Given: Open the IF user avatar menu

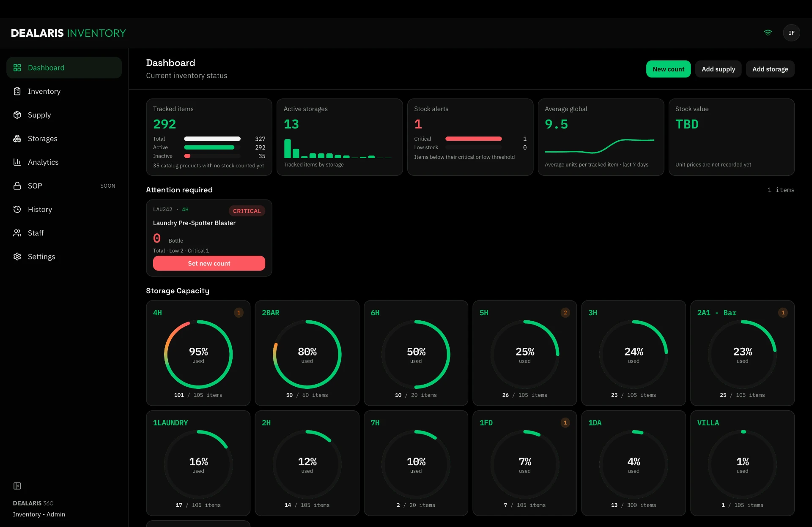Looking at the screenshot, I should tap(791, 33).
